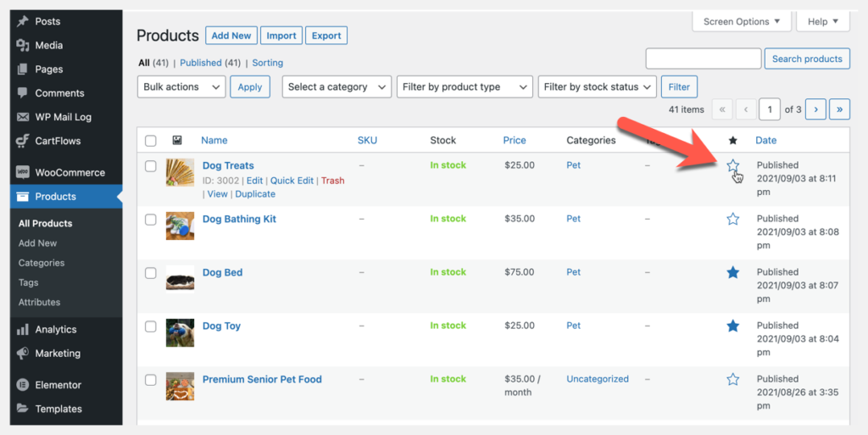Focus the search products text field
This screenshot has height=435, width=868.
pos(703,59)
